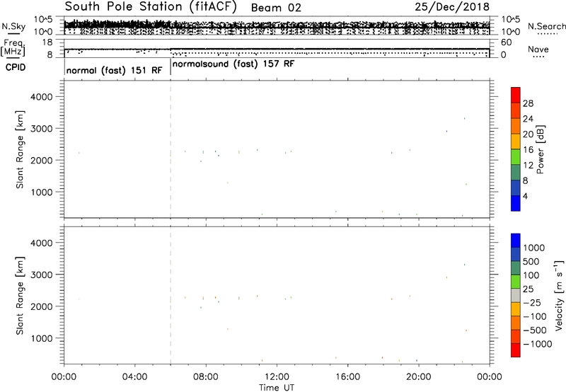Click the 'Velocity [m s-1]' colorbar label
This screenshot has width=566, height=392.
(559, 295)
